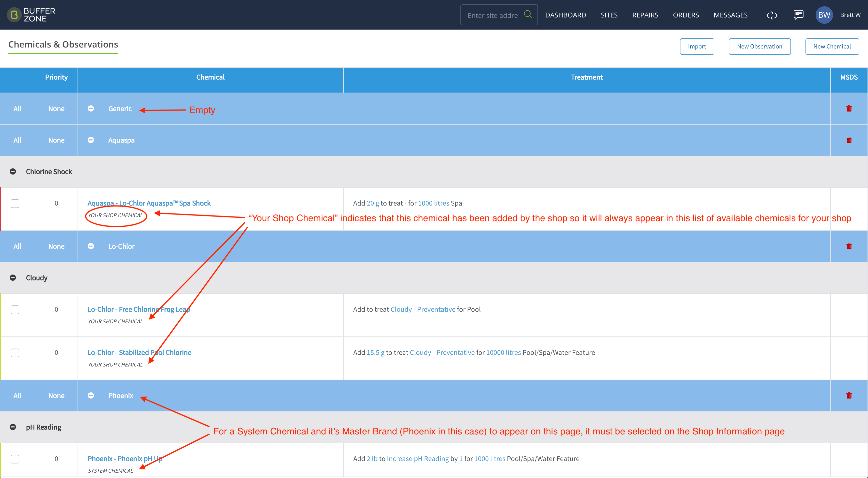Open the chat bubble icon in header
868x478 pixels.
(x=798, y=15)
